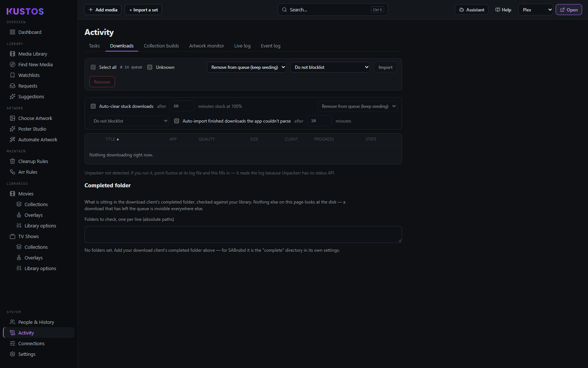Click the Assistant robot icon
This screenshot has width=588, height=368.
click(x=462, y=10)
